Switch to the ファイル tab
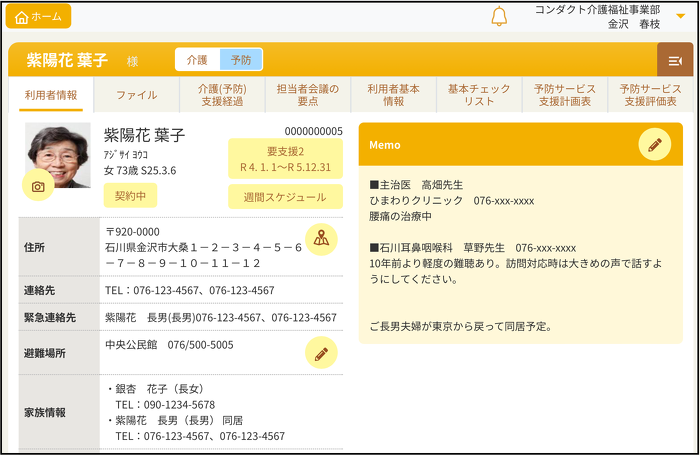Image resolution: width=700 pixels, height=455 pixels. (x=136, y=95)
